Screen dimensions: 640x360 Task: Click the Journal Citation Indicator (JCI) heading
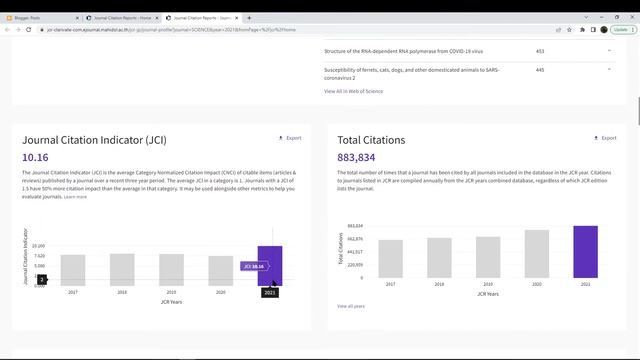[94, 140]
